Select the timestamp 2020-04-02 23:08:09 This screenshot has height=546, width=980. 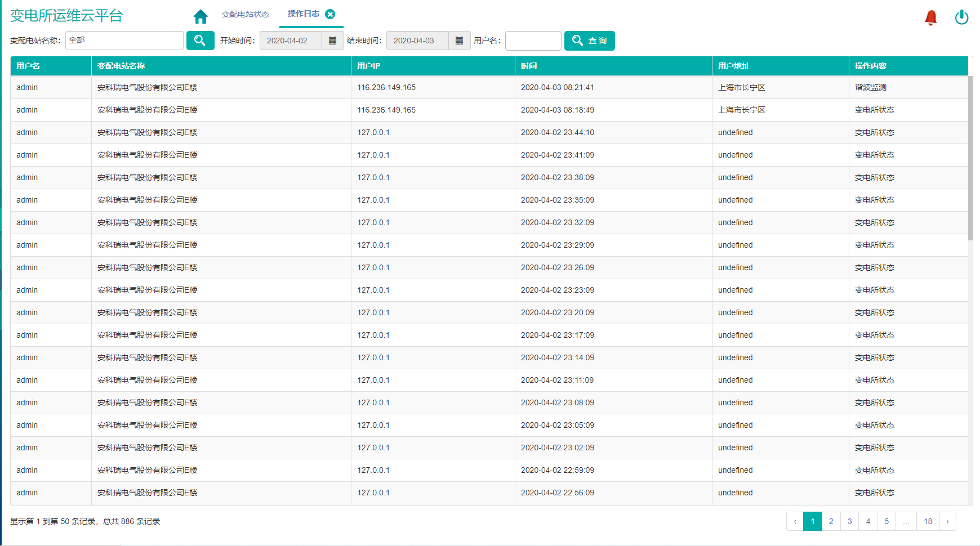click(558, 402)
